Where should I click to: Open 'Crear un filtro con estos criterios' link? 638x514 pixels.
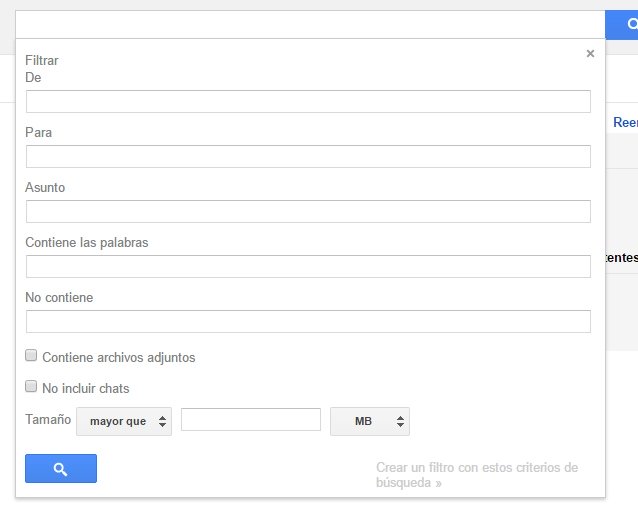476,475
